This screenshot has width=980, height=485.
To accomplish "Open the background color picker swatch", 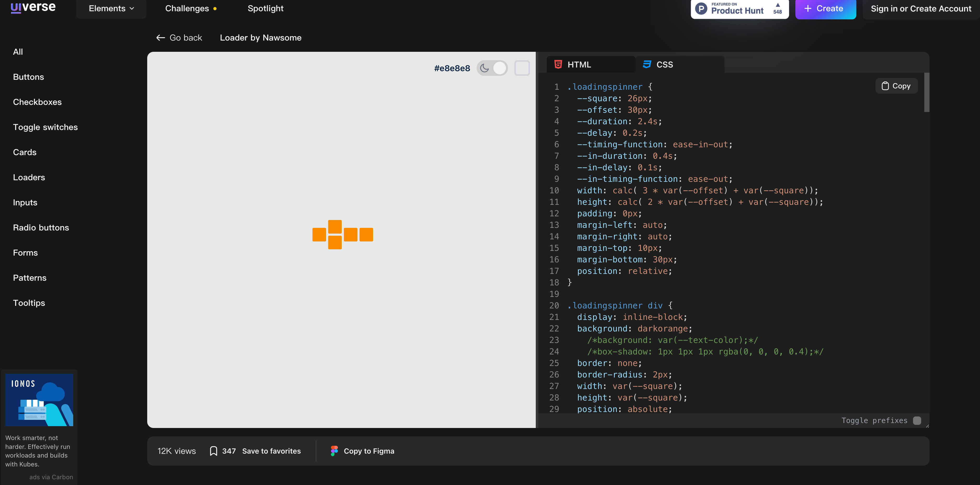I will [x=522, y=68].
